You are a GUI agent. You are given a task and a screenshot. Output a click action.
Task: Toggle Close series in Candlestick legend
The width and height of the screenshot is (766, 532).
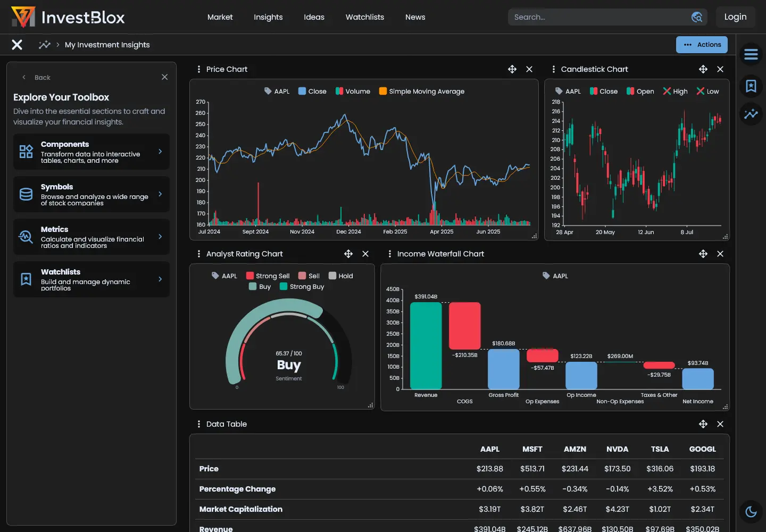point(604,92)
